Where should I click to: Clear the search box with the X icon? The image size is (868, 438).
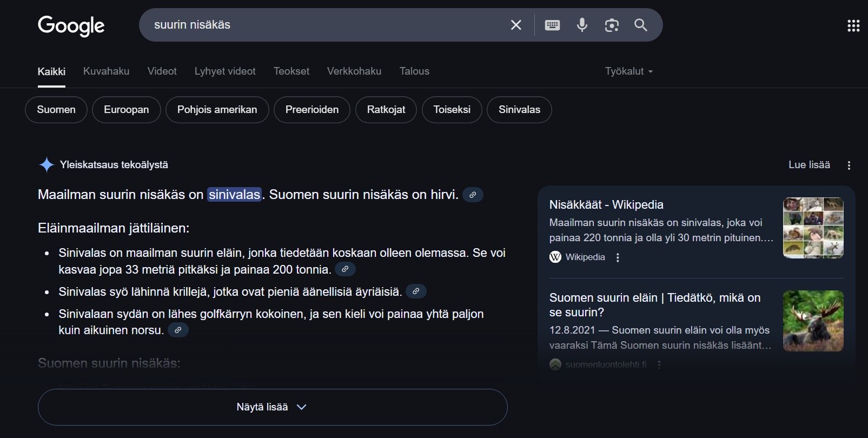(x=516, y=25)
